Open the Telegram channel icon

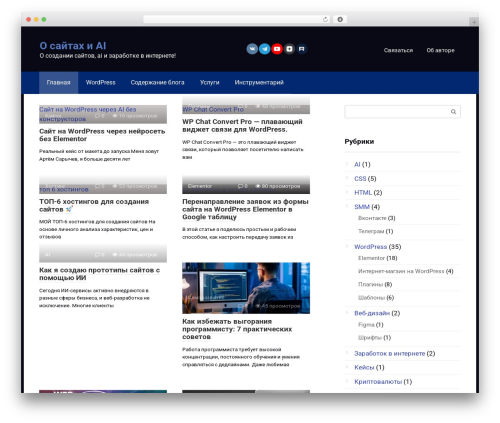point(265,49)
